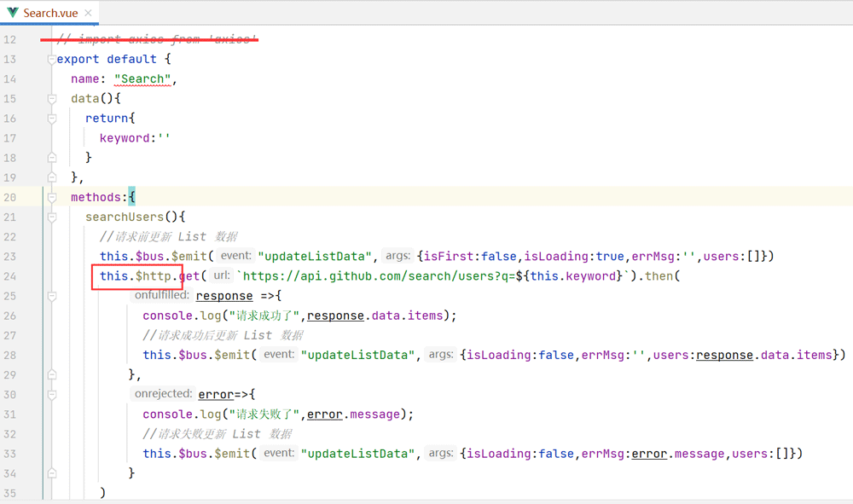Click the comment on line 32
The width and height of the screenshot is (853, 504).
coord(218,434)
